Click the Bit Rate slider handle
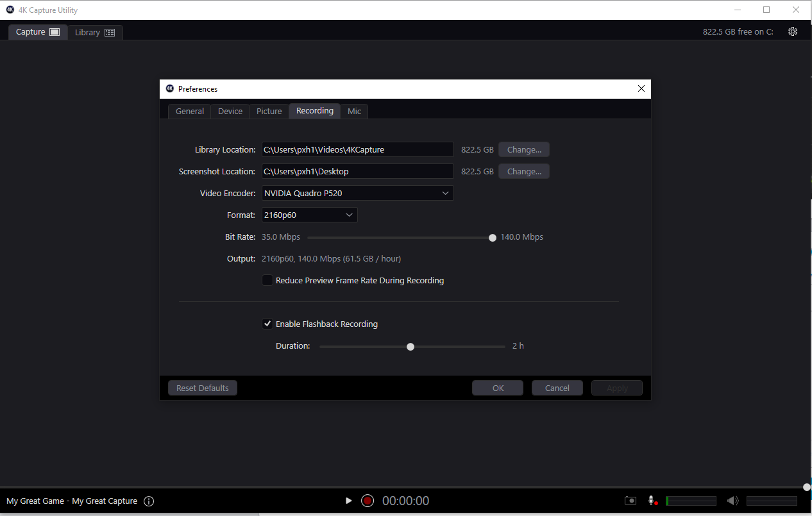Image resolution: width=812 pixels, height=516 pixels. coord(493,237)
